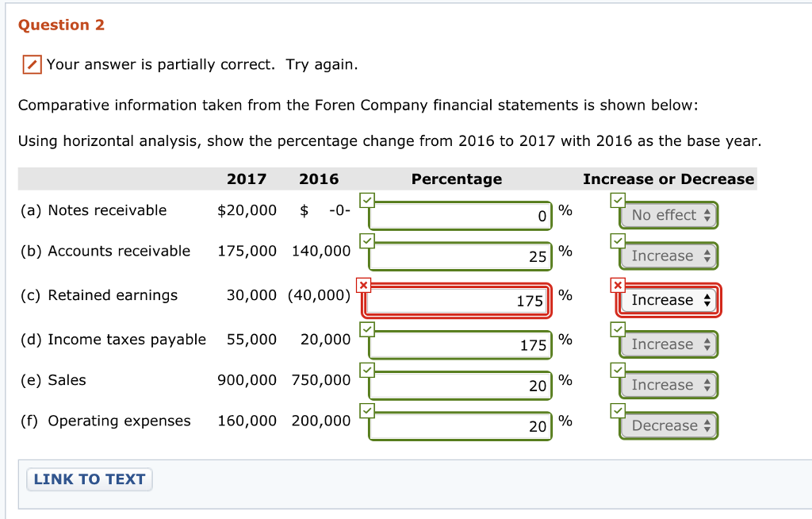Click green checkmark above Accounts receivable Increase dropdown
This screenshot has width=812, height=519.
pos(618,240)
